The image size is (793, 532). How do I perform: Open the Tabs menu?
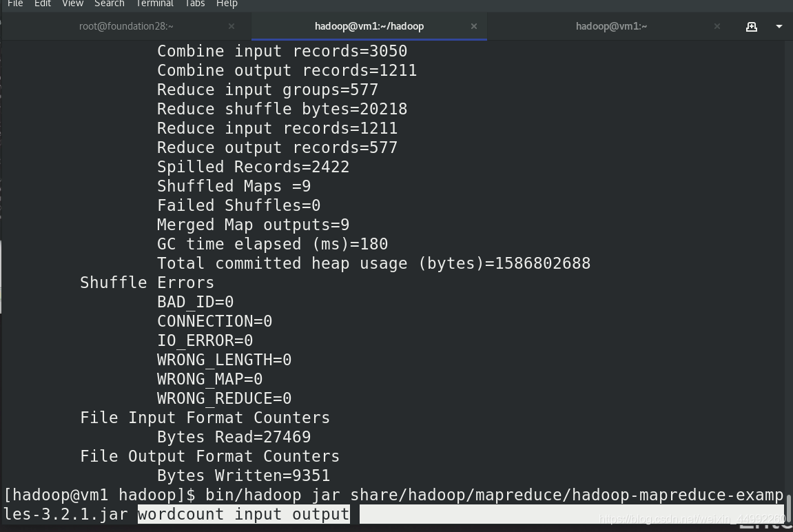195,3
